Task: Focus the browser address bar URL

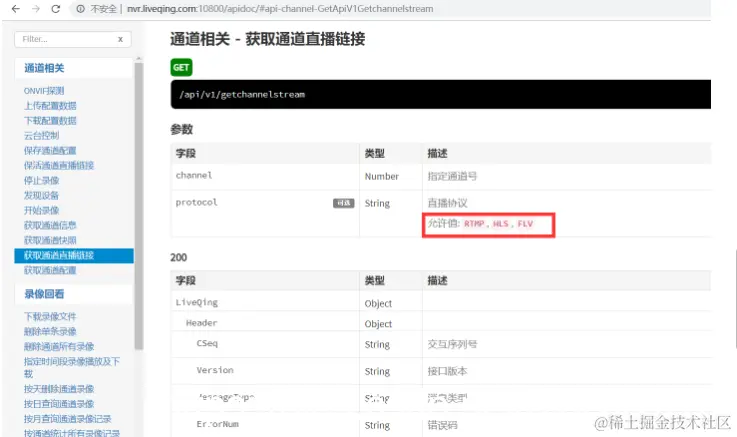Action: coord(280,9)
